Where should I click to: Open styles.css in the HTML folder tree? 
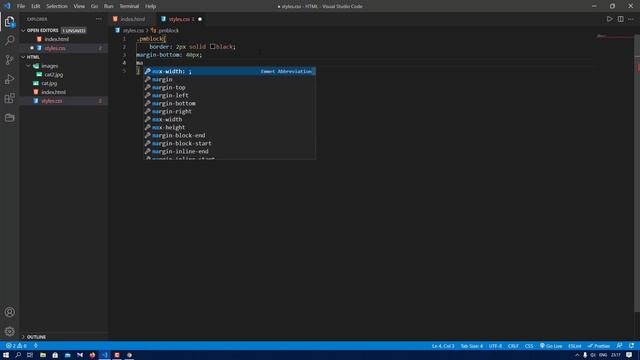pos(52,101)
